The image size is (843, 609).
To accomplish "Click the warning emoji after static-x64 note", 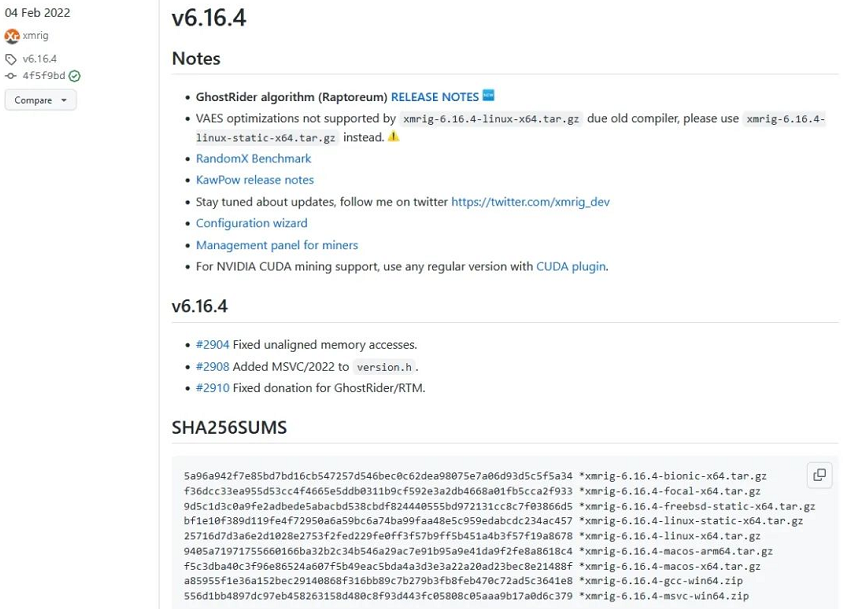I will [394, 137].
